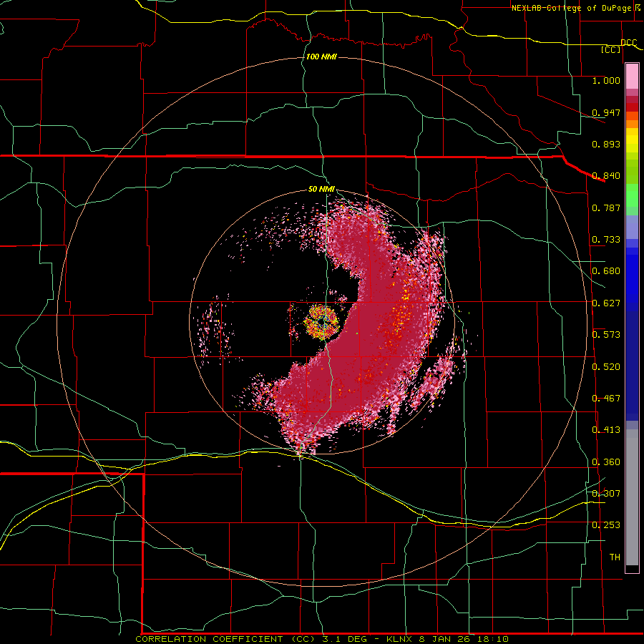This screenshot has height=644, width=644.
Task: Click the 0.947 scale value
Action: tap(606, 112)
